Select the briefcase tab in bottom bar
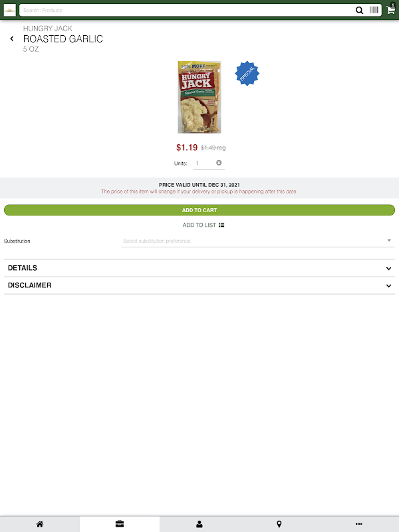Viewport: 399px width, 532px height. coord(120,524)
